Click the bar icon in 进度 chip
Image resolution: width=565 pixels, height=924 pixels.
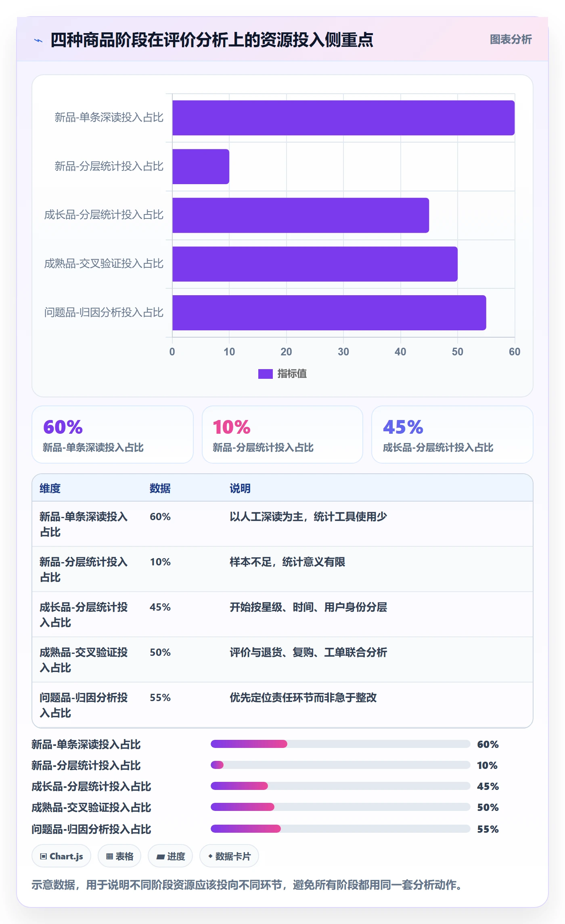click(x=161, y=857)
